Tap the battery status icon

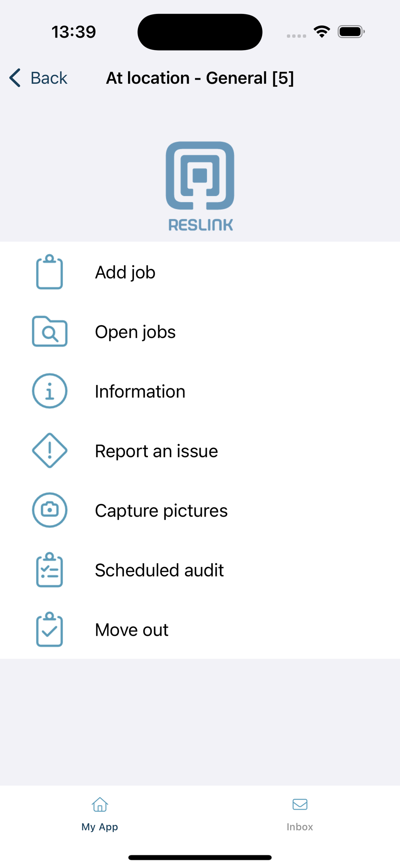pos(351,32)
